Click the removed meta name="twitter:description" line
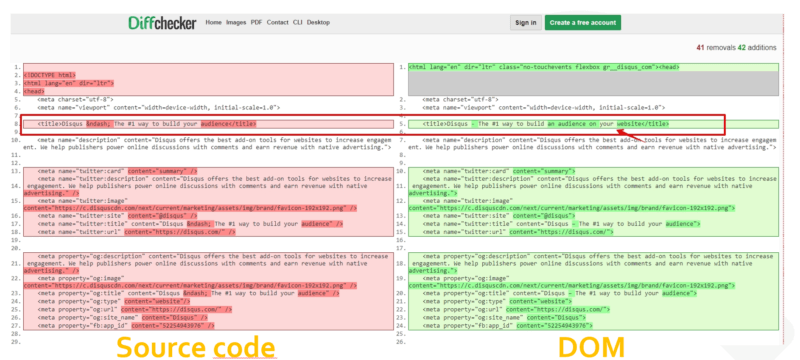800x360 pixels. click(x=208, y=186)
